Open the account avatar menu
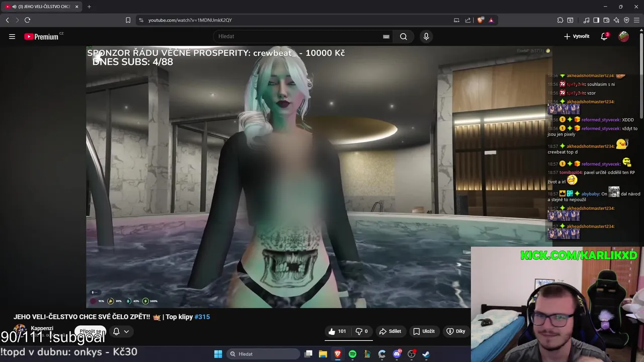Screen dimensions: 644x362 (623, 36)
